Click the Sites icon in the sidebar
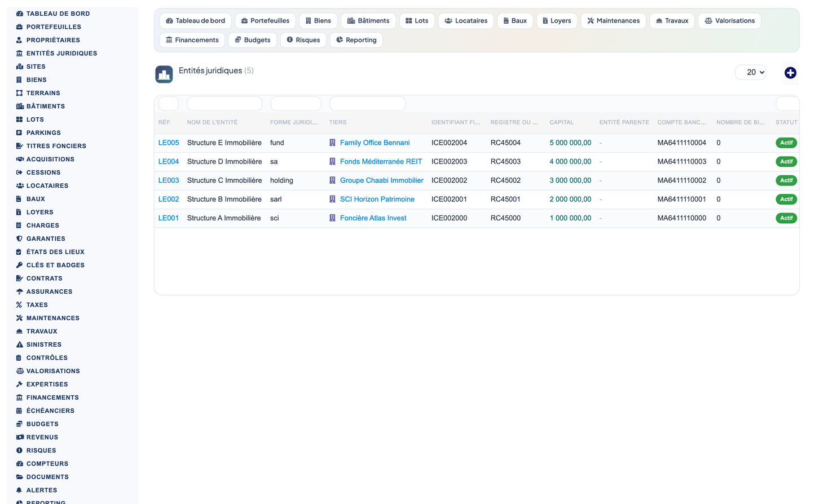The width and height of the screenshot is (815, 504). [x=20, y=67]
